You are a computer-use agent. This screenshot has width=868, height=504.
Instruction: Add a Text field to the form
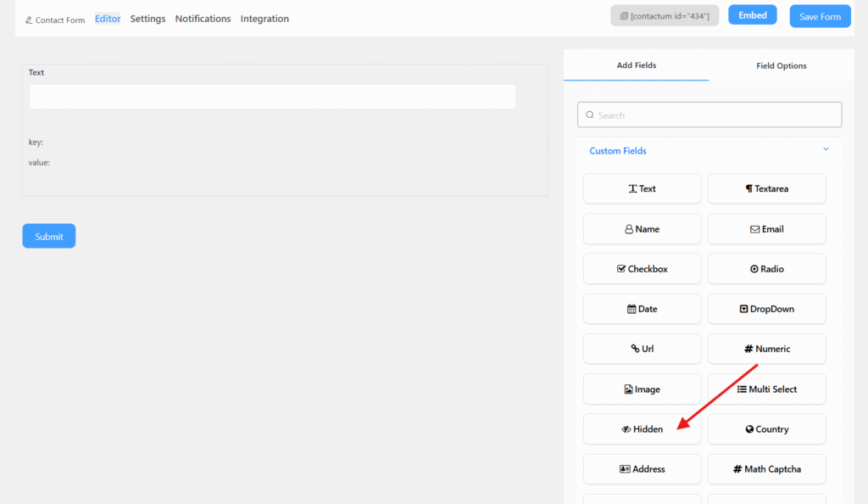click(642, 188)
